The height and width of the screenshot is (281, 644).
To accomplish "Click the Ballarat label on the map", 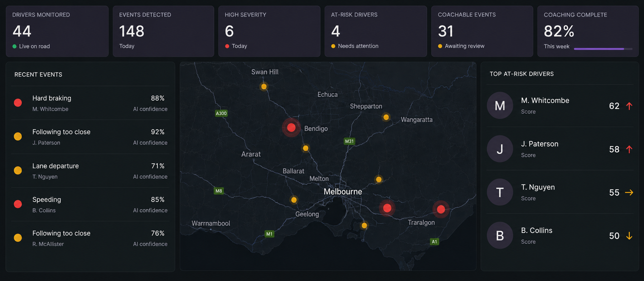I will click(293, 171).
